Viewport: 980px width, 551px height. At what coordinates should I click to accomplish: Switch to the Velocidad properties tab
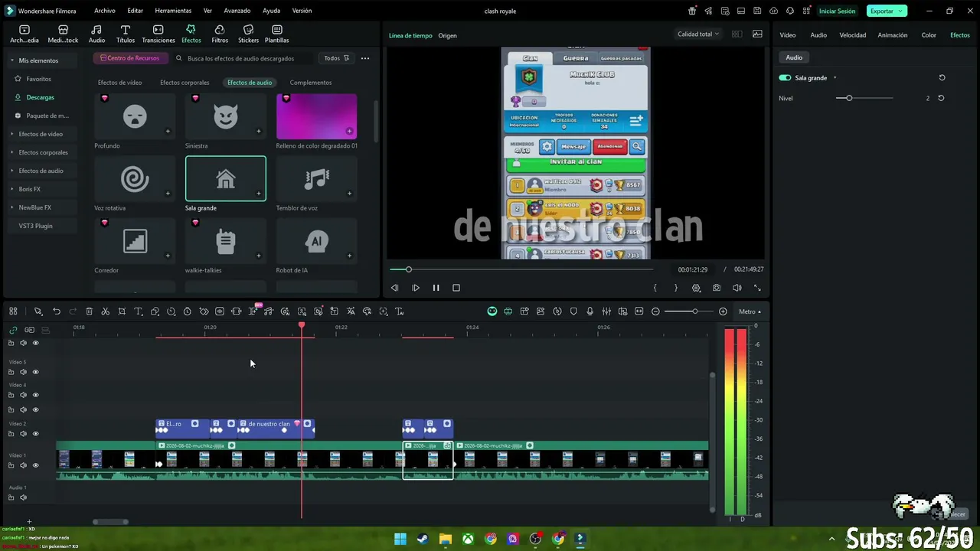(853, 35)
